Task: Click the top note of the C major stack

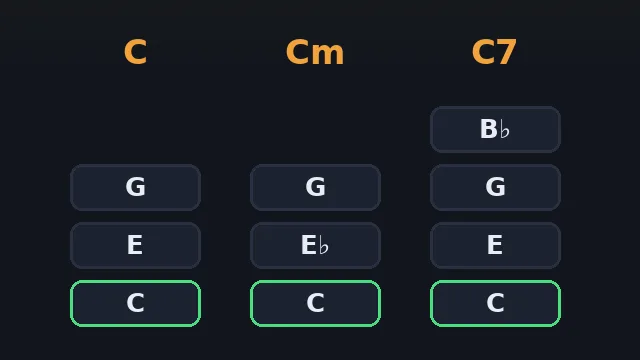Action: coord(136,187)
